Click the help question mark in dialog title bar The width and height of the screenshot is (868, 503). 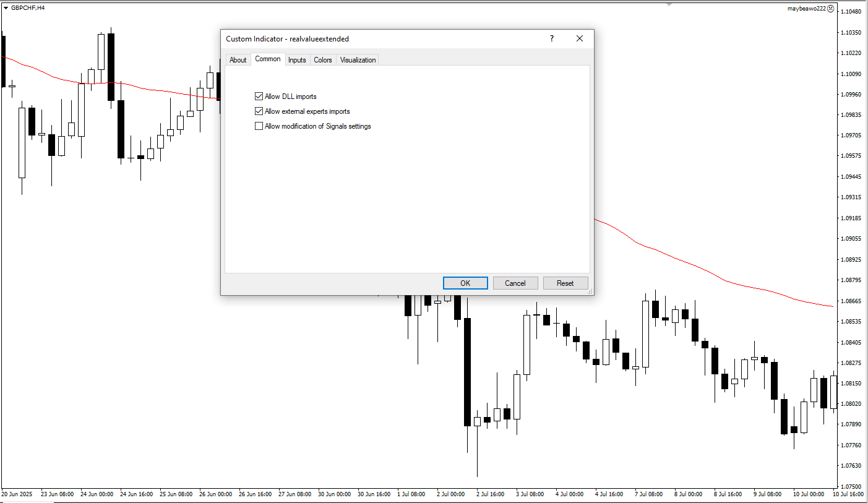pyautogui.click(x=552, y=38)
